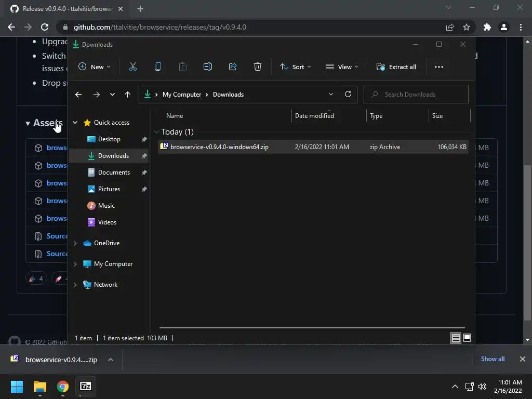
Task: Click Show all downloads link
Action: (493, 359)
